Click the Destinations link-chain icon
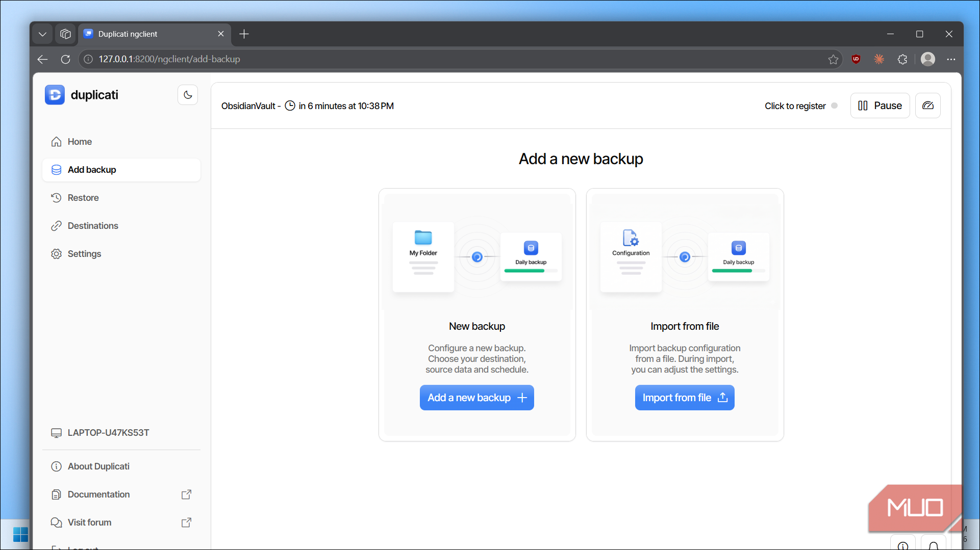The image size is (980, 550). pyautogui.click(x=56, y=226)
